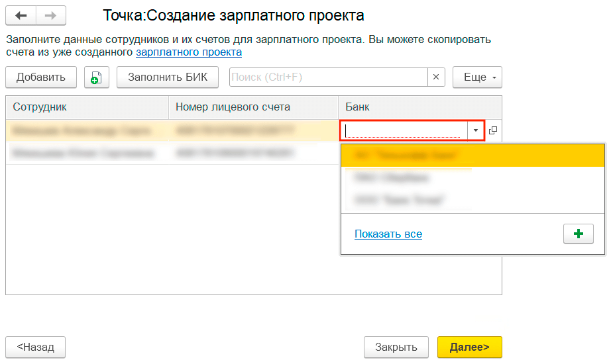Screen dimensions: 611x364
Task: Clear the search field with the X
Action: pyautogui.click(x=436, y=77)
